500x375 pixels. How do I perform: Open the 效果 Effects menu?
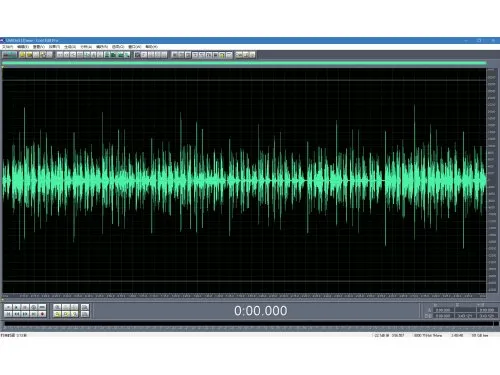click(x=54, y=47)
